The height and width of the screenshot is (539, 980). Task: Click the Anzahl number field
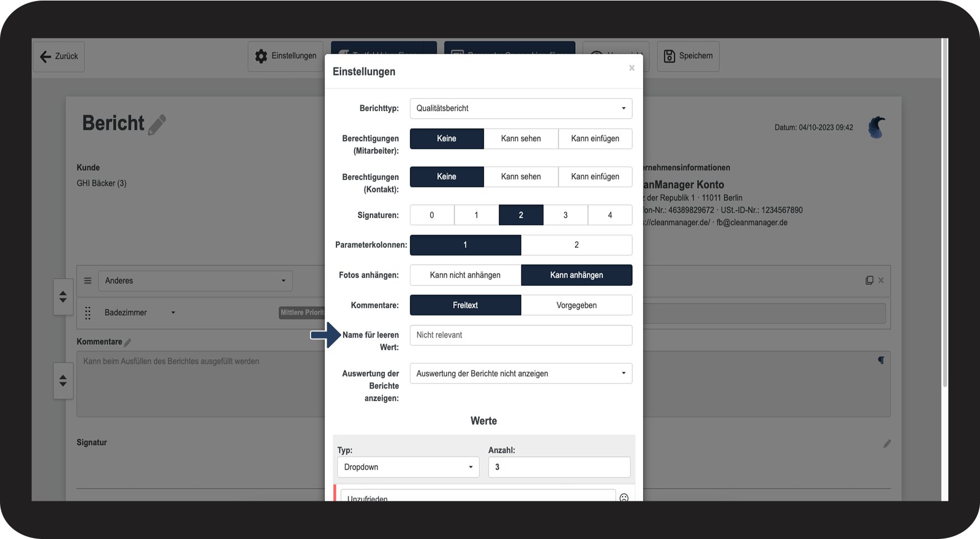pos(559,467)
